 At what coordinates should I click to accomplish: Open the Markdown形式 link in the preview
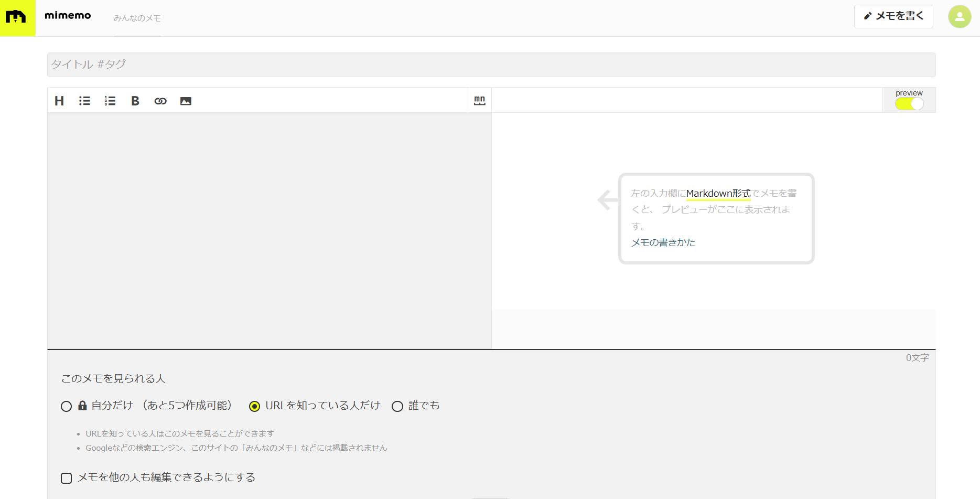[x=718, y=193]
